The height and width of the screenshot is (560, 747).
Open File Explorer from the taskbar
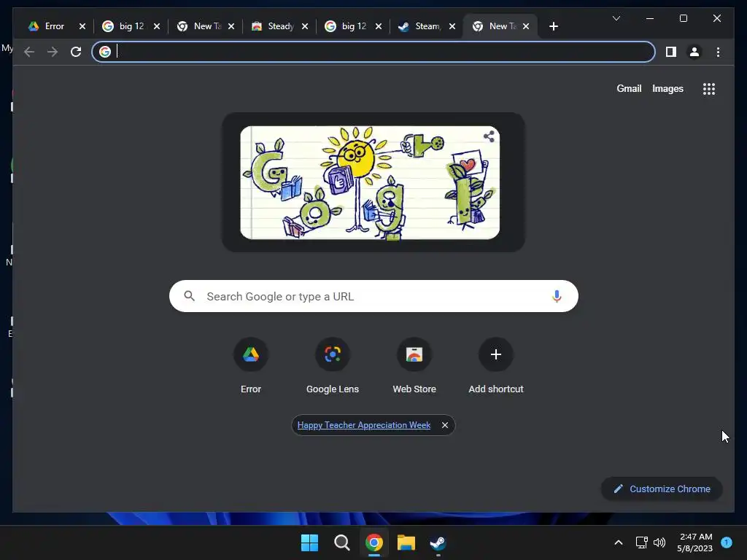406,542
